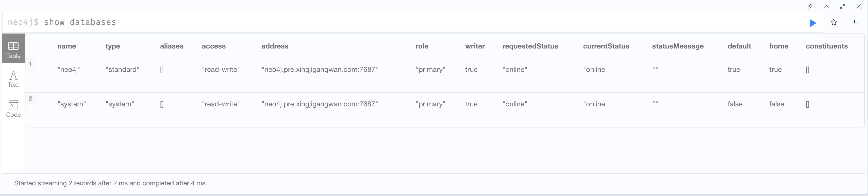868x196 pixels.
Task: Click requestedStatus "online" in neo4j row
Action: 515,70
